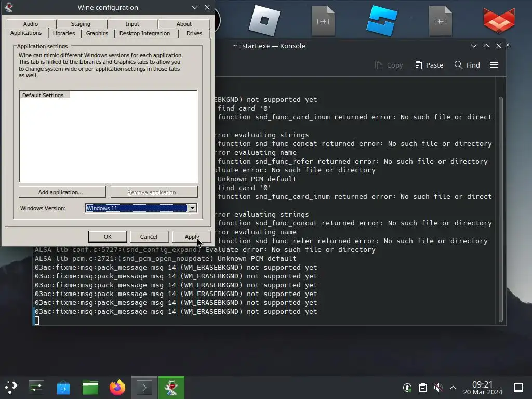Open the Roblox Studio desktop icon
This screenshot has height=399, width=532.
click(x=382, y=21)
